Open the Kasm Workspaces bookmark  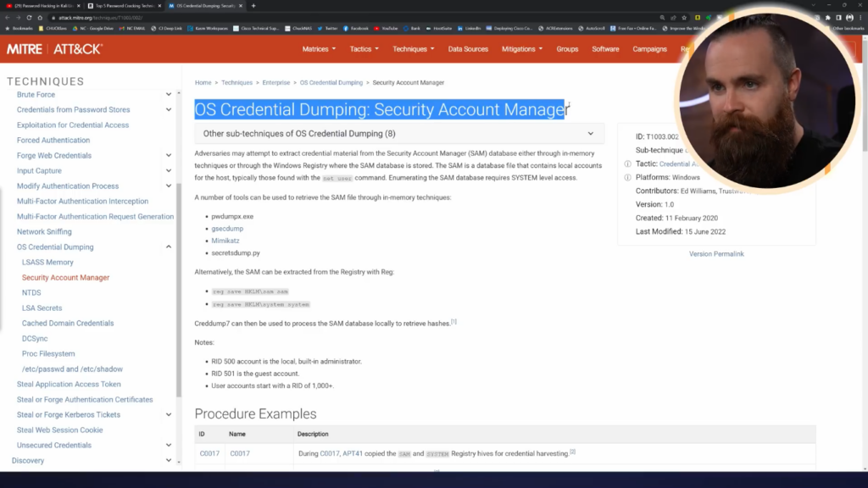208,28
